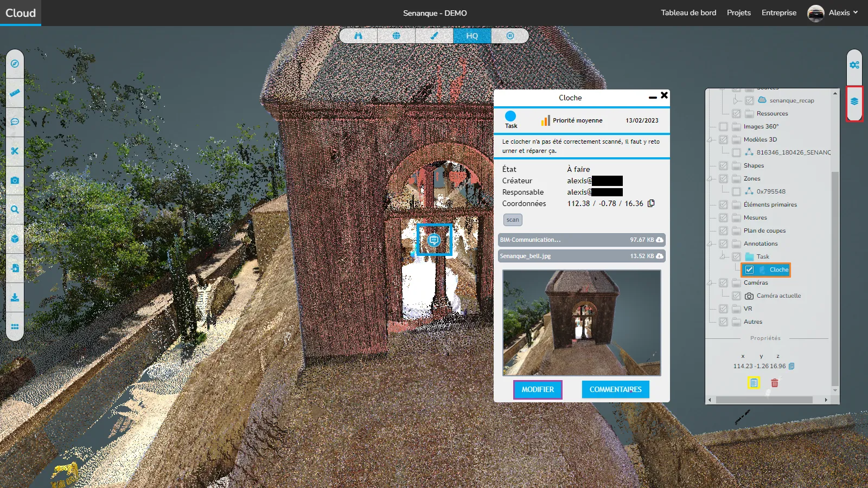The width and height of the screenshot is (868, 488).
Task: Expand the senanque_recap node
Action: [x=736, y=100]
